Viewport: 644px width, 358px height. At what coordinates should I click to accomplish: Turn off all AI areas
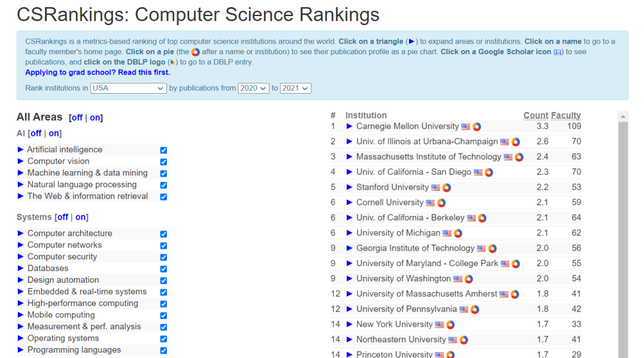36,134
